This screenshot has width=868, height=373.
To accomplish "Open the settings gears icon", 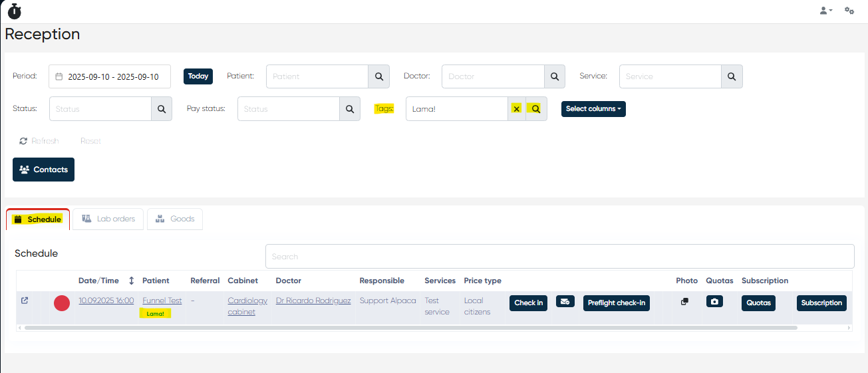I will coord(849,11).
